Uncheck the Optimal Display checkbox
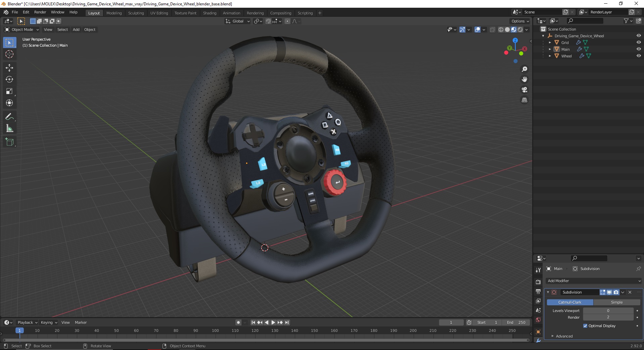Screen dimensions: 644x350 tap(585, 326)
